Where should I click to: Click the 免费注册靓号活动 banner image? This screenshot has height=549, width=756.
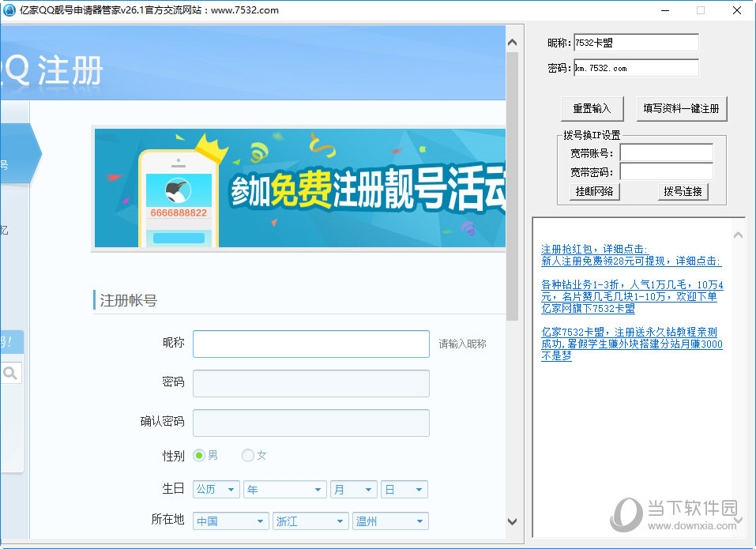300,188
